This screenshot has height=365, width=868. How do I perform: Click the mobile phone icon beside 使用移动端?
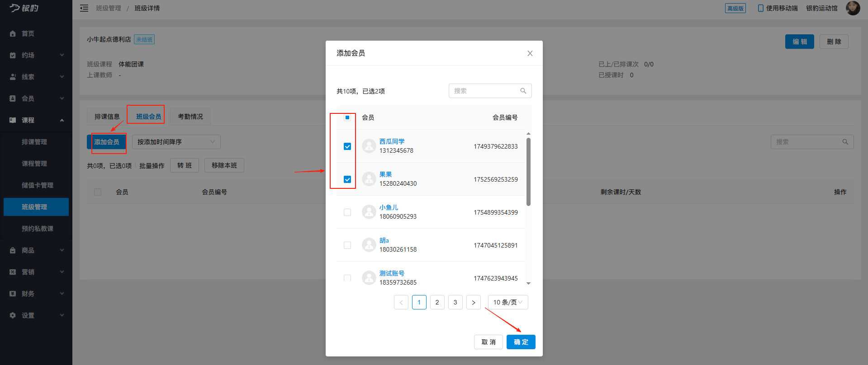[x=760, y=8]
